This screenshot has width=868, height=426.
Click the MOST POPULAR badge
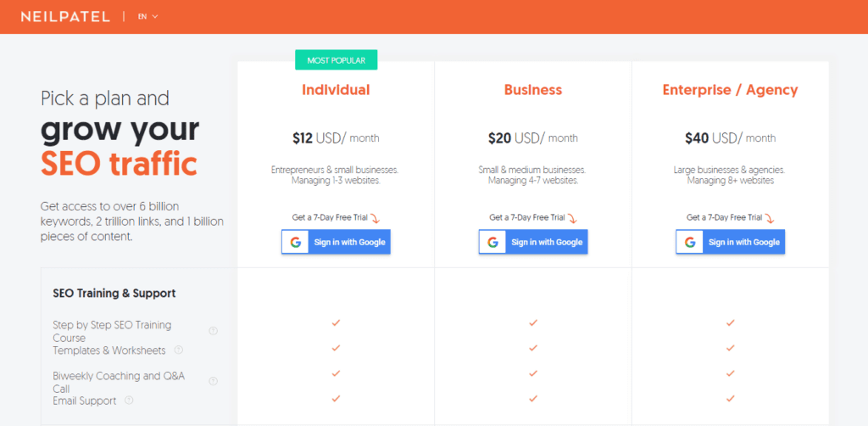point(336,60)
